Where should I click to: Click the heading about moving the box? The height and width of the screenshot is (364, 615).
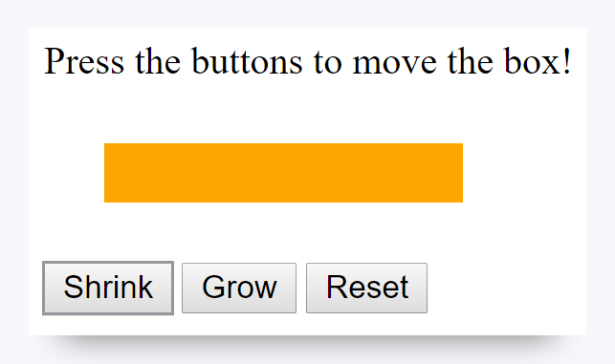click(x=308, y=61)
